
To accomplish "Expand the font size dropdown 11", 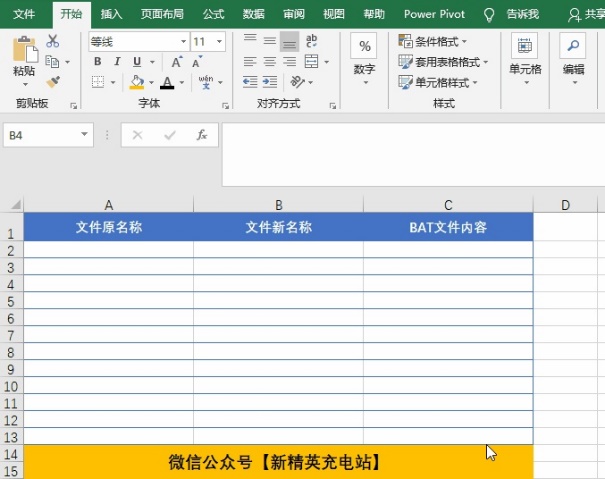I will [x=219, y=41].
